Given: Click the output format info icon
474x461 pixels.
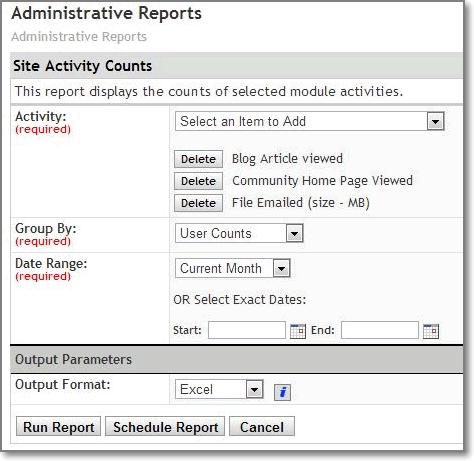Looking at the screenshot, I should tap(282, 392).
